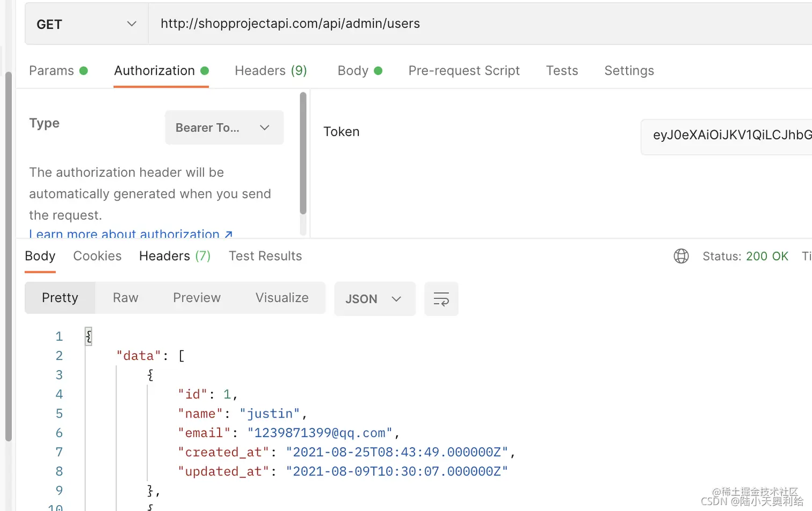812x511 pixels.
Task: Click line number 1 in the gutter
Action: [x=59, y=336]
